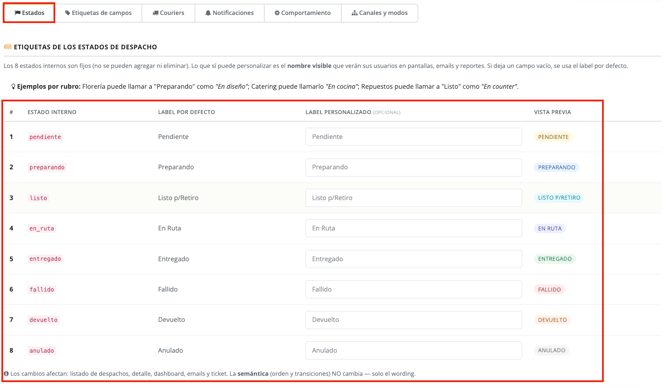Click the LISTO P/RETIRO preview badge
The width and height of the screenshot is (670, 388).
pyautogui.click(x=559, y=198)
